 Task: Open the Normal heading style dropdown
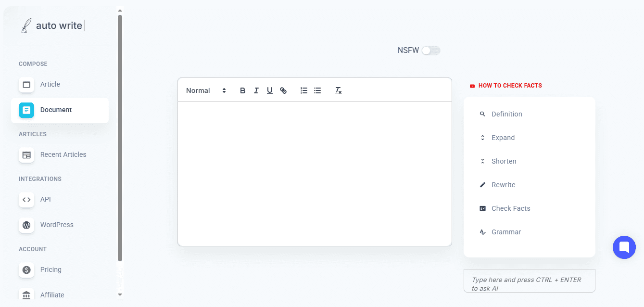pos(206,90)
